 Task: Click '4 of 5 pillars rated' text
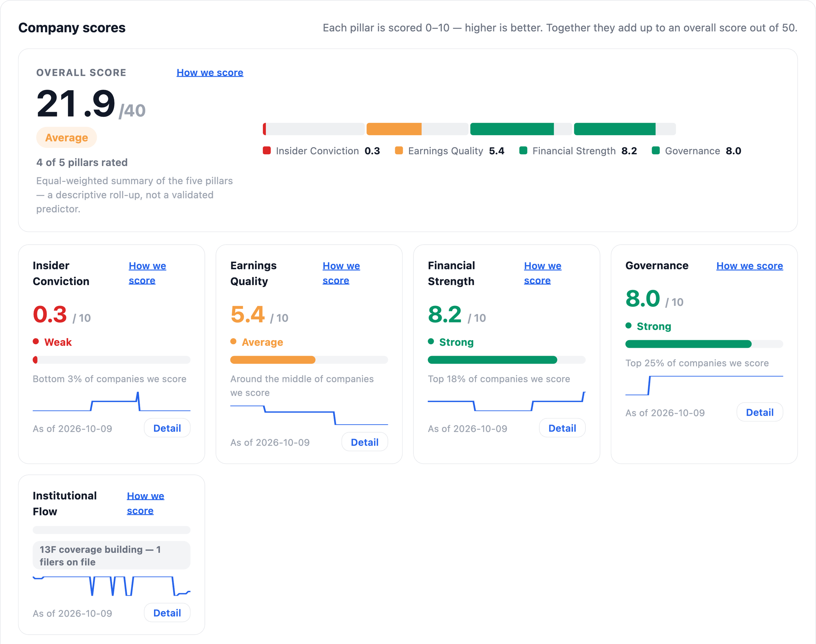tap(82, 162)
